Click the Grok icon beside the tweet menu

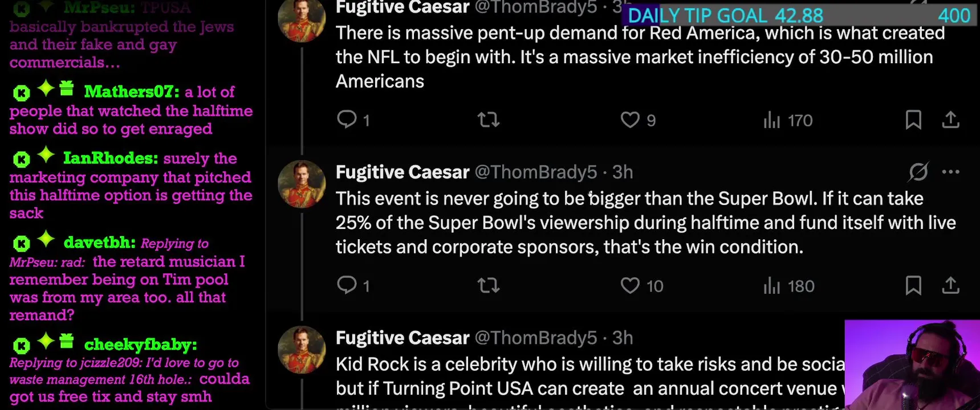click(918, 172)
